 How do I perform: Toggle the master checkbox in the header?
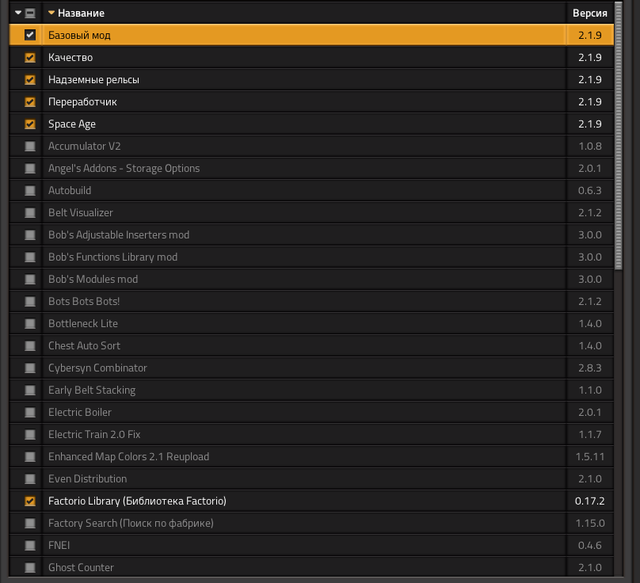click(30, 13)
